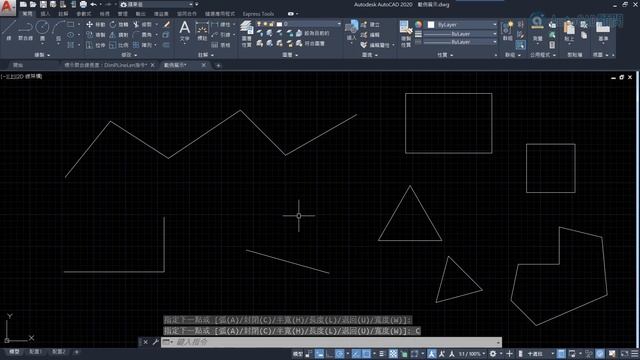
Task: Select the large Text (A) tool
Action: click(x=184, y=31)
